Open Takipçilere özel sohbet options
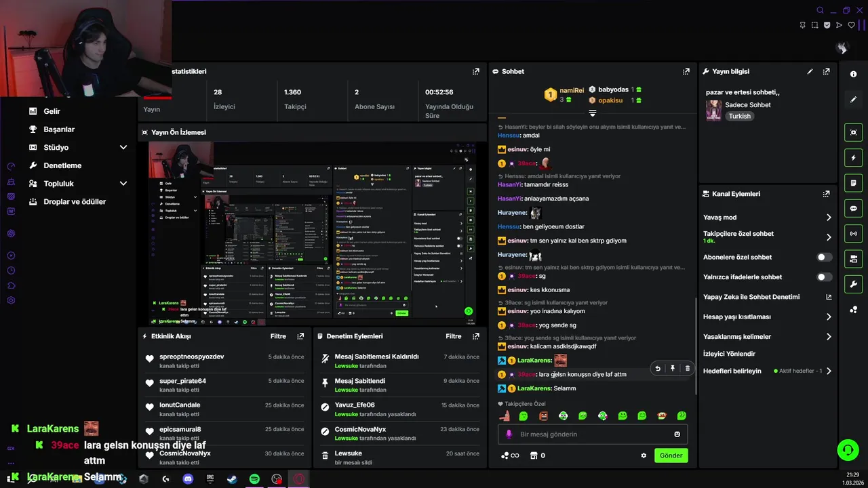The height and width of the screenshot is (488, 868). pos(828,237)
